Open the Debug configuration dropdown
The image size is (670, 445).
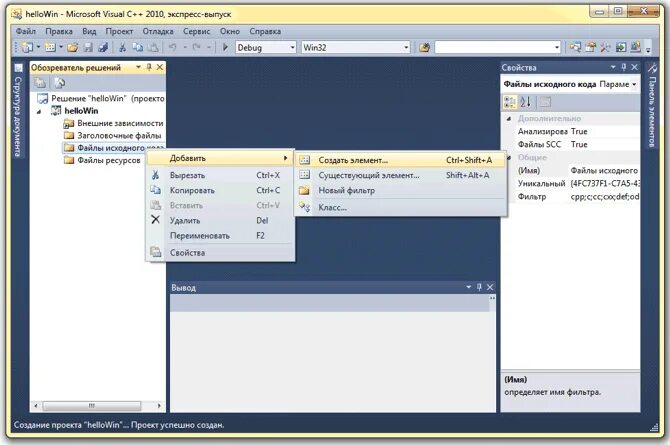tap(293, 47)
